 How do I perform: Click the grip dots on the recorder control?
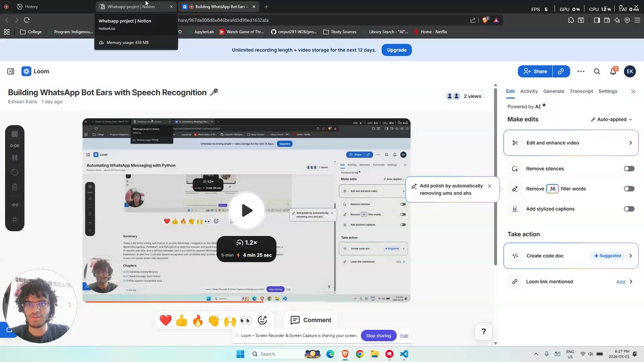pos(15,220)
